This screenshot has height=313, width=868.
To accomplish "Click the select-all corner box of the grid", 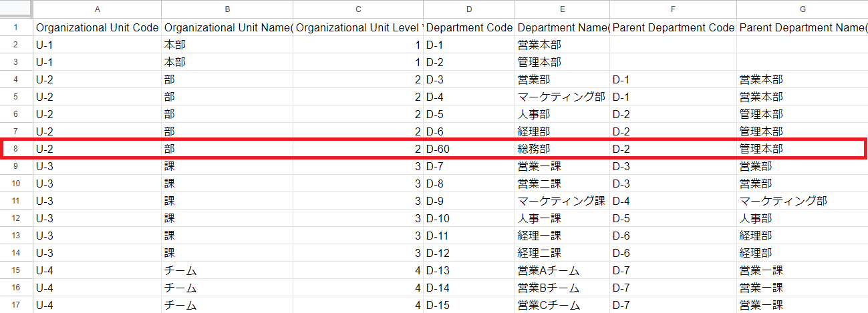I will [x=16, y=9].
